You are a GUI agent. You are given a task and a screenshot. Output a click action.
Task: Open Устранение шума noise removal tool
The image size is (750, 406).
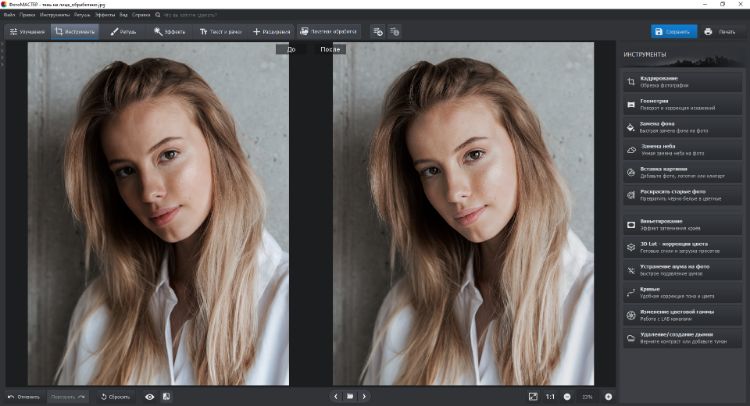683,270
